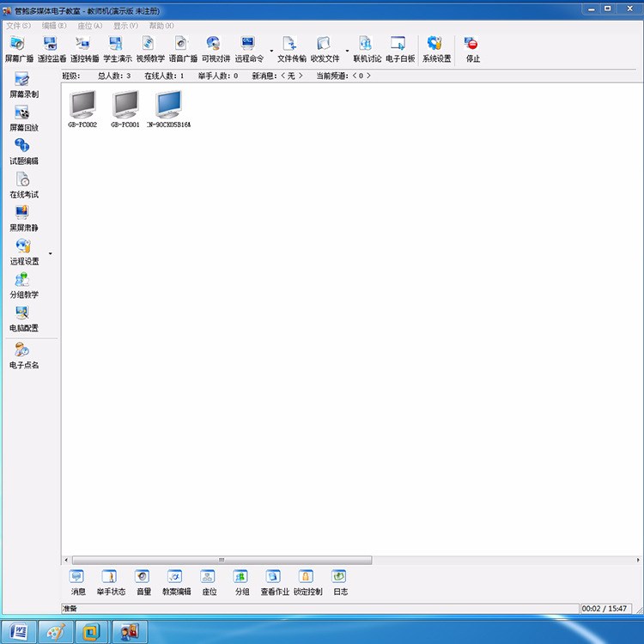The height and width of the screenshot is (644, 644).
Task: Open 锁定控制 lock control
Action: click(x=307, y=581)
